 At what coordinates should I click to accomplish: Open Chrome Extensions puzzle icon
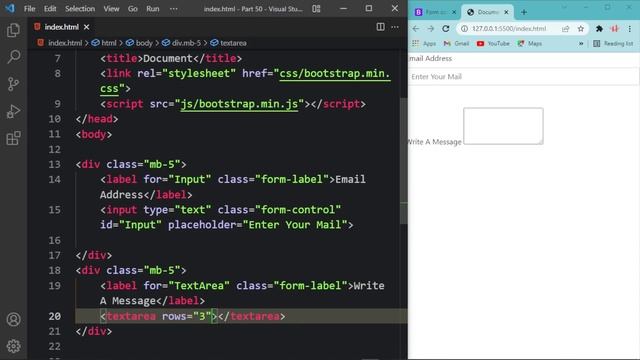pos(599,29)
